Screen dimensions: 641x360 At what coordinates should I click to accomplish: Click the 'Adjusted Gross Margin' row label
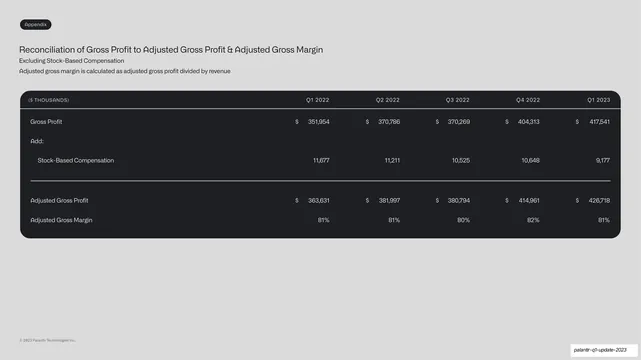(61, 220)
